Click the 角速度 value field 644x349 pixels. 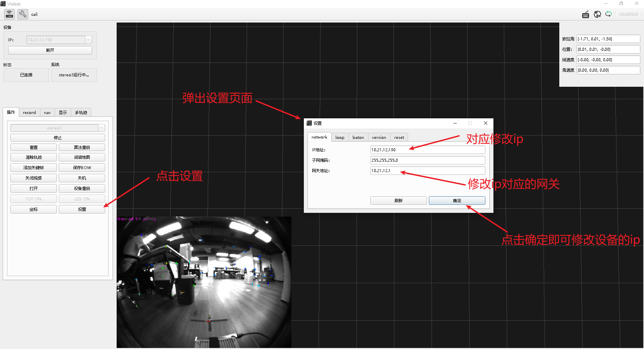tap(608, 70)
